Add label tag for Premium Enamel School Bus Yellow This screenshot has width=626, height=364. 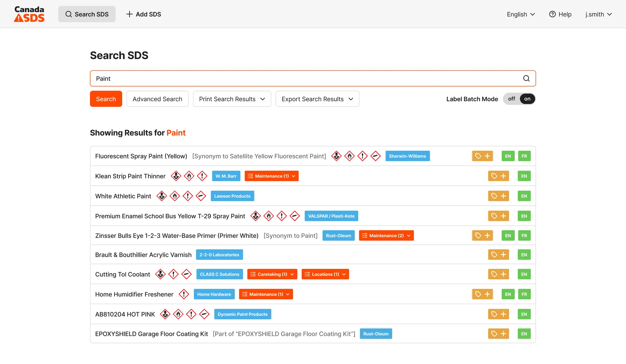(x=498, y=216)
